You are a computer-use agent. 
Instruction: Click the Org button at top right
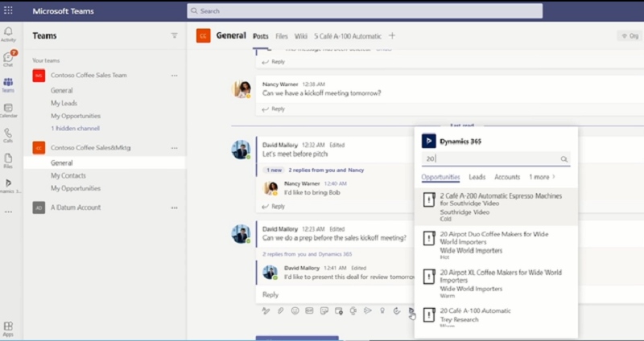click(x=630, y=36)
